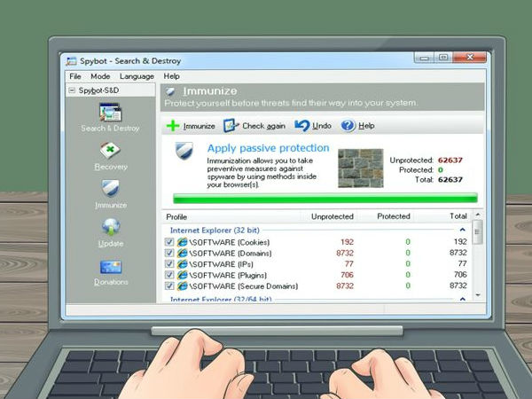Click the Apply passive protection heading
Viewport: 532px width, 399px height.
tap(269, 148)
